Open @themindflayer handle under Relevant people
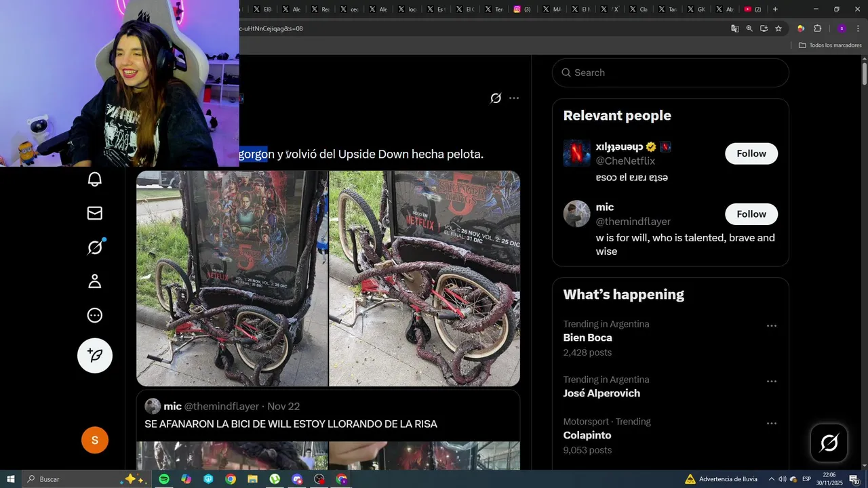The width and height of the screenshot is (868, 488). [633, 222]
